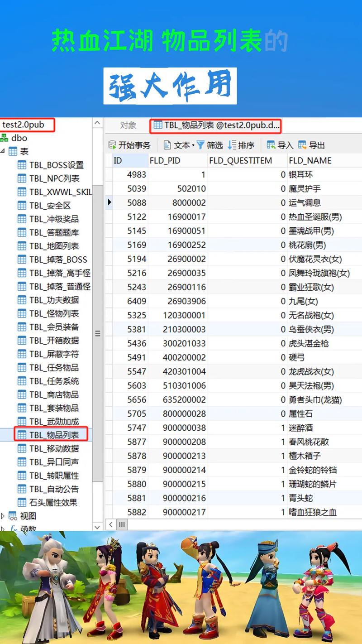The image size is (362, 644).
Task: Click the TBL_XWWL_SKILL table icon
Action: [x=22, y=192]
